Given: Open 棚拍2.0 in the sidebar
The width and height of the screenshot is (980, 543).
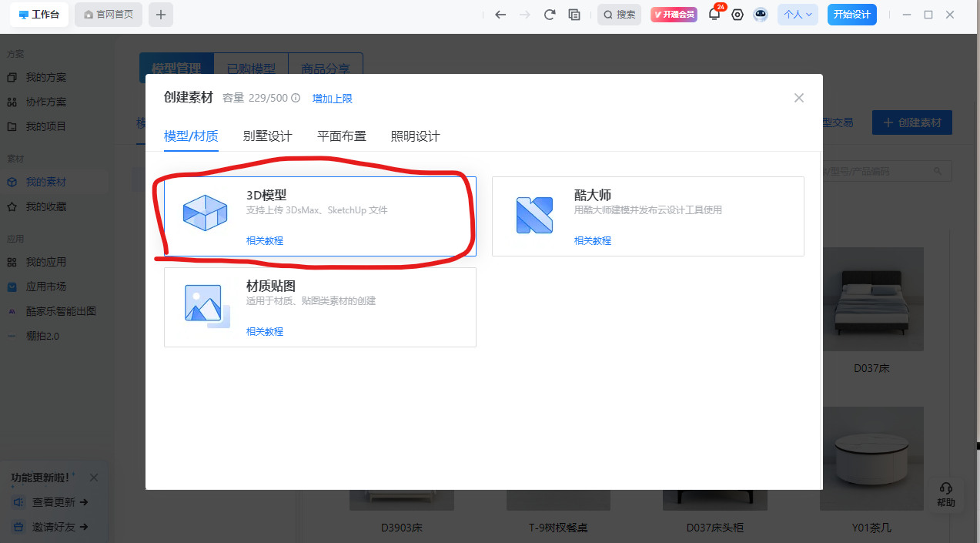Looking at the screenshot, I should [42, 336].
